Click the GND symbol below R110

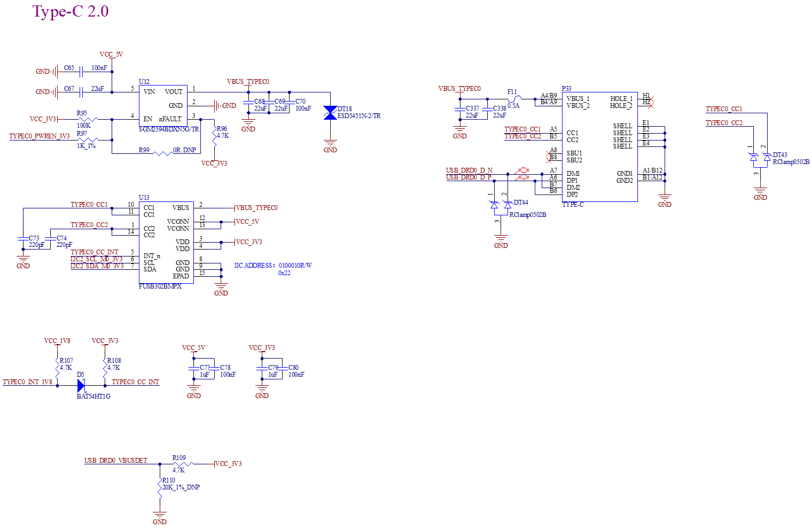pyautogui.click(x=160, y=518)
